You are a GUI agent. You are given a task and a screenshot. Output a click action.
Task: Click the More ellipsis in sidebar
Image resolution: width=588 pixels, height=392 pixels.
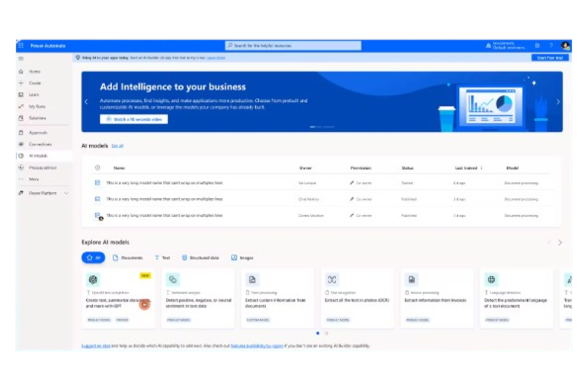tap(21, 179)
